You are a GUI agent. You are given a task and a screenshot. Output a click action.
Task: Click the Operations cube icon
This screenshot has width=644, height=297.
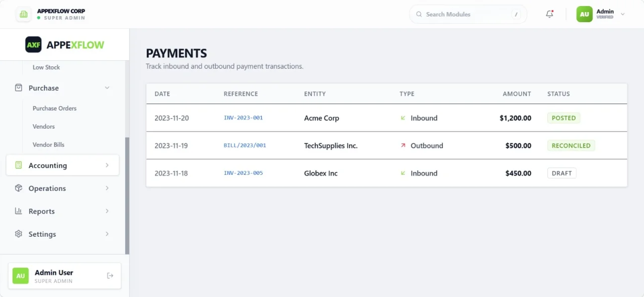[x=19, y=188]
